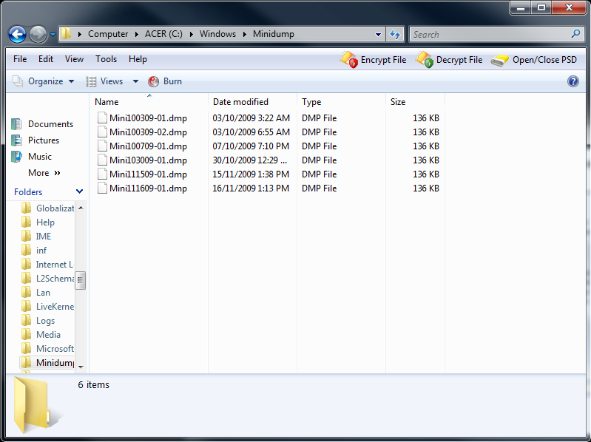Select file Mini100709-01.dmp
Viewport: 591px width, 442px height.
coord(148,146)
